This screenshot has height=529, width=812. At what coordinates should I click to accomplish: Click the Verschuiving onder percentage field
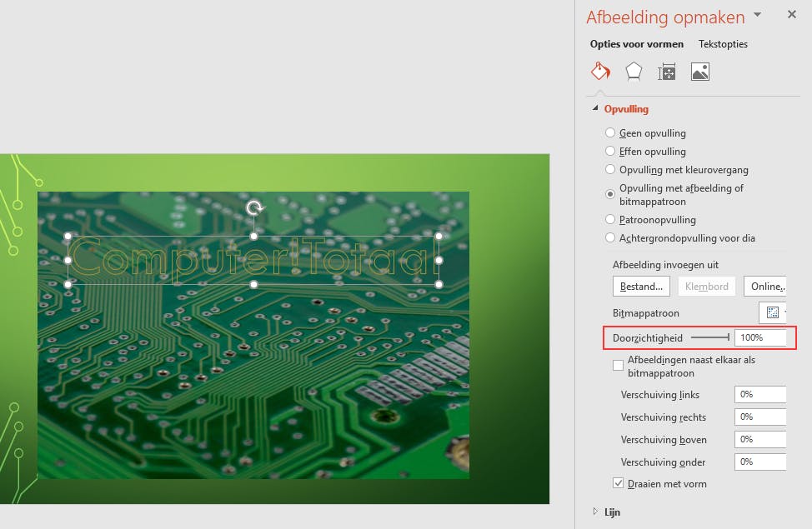point(760,462)
